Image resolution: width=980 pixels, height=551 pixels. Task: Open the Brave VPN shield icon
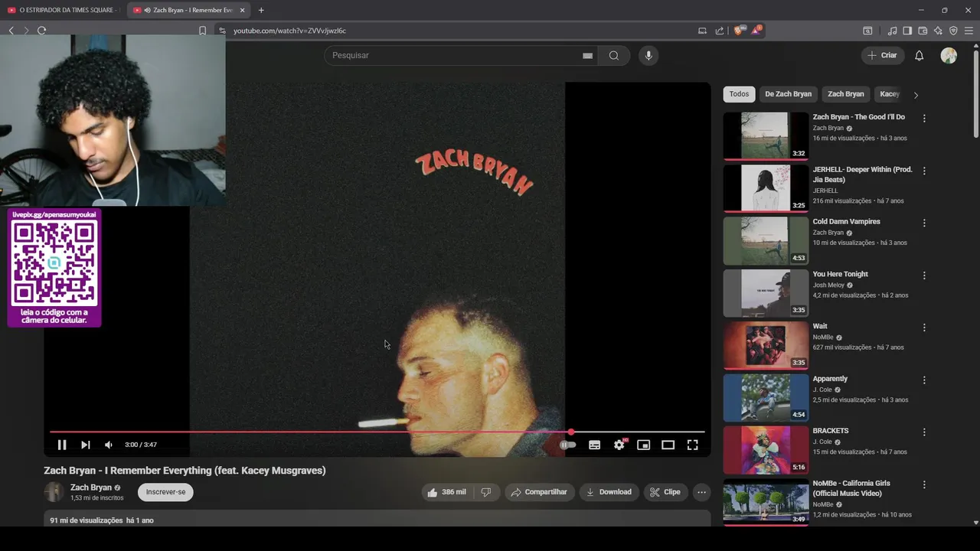(953, 31)
